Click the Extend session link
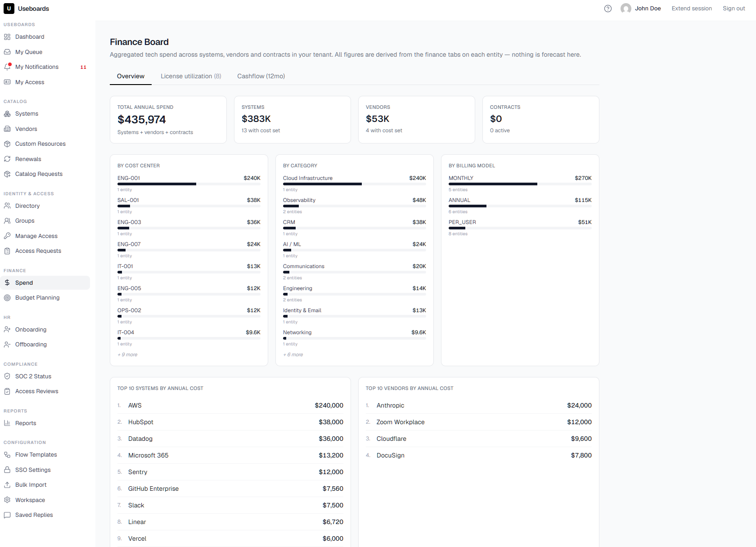 click(692, 9)
